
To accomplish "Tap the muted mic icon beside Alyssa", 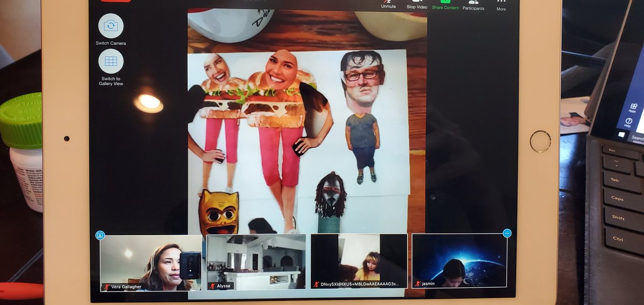I will [x=212, y=286].
